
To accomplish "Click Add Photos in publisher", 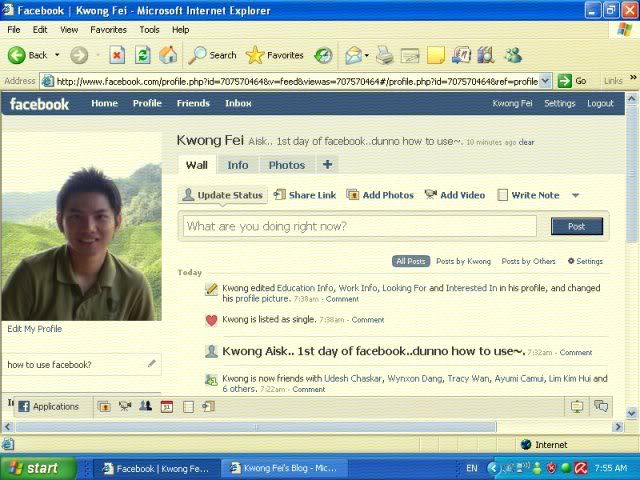I will pyautogui.click(x=380, y=195).
